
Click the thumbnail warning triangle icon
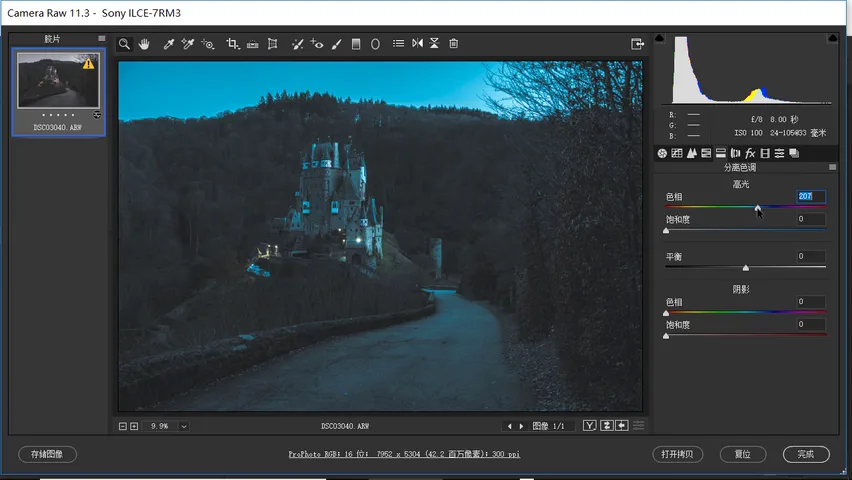pyautogui.click(x=89, y=64)
